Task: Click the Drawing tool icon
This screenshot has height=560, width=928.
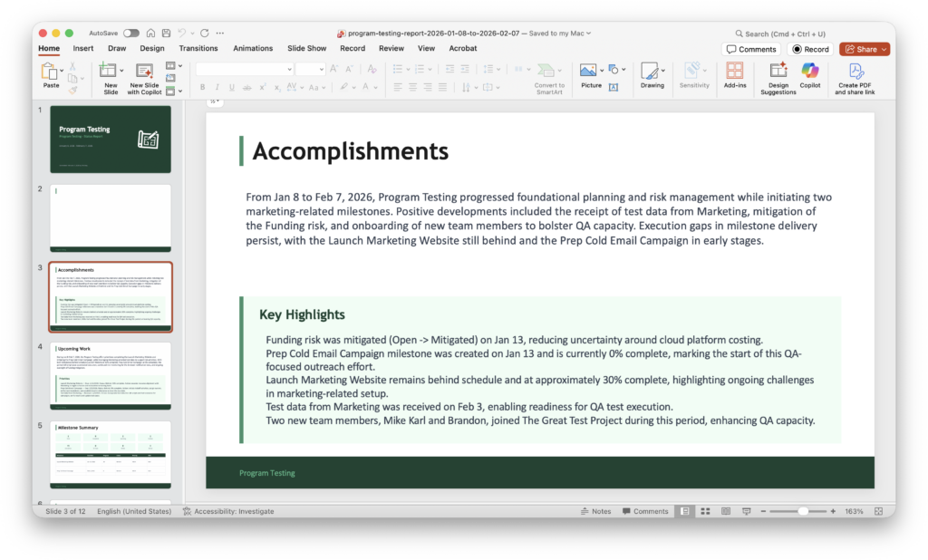Action: (x=650, y=72)
